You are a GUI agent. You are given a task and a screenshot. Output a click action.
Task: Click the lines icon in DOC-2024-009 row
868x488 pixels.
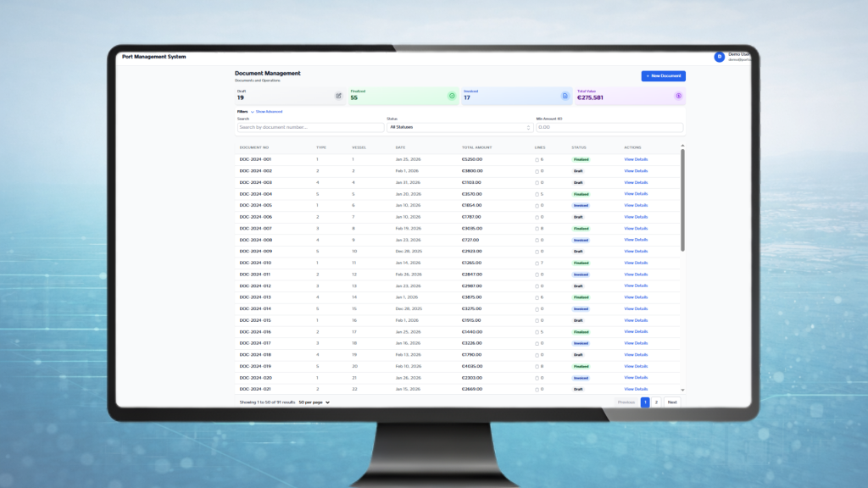(x=537, y=252)
